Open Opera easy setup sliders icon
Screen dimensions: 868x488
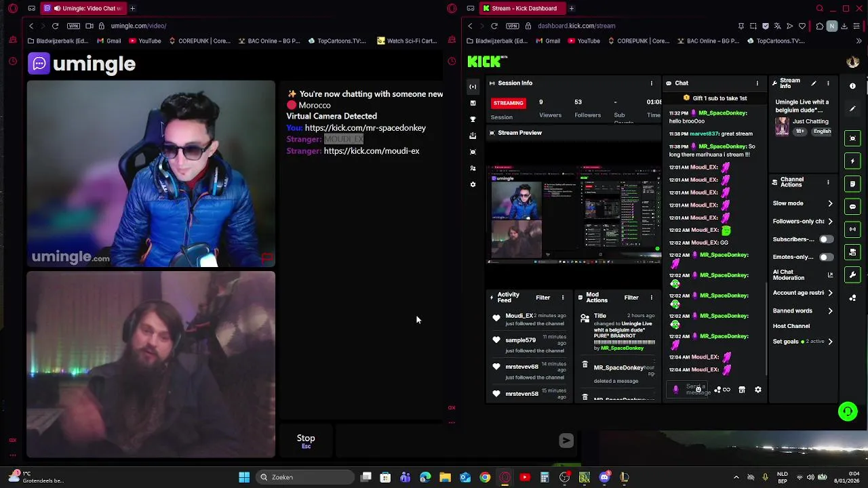858,26
